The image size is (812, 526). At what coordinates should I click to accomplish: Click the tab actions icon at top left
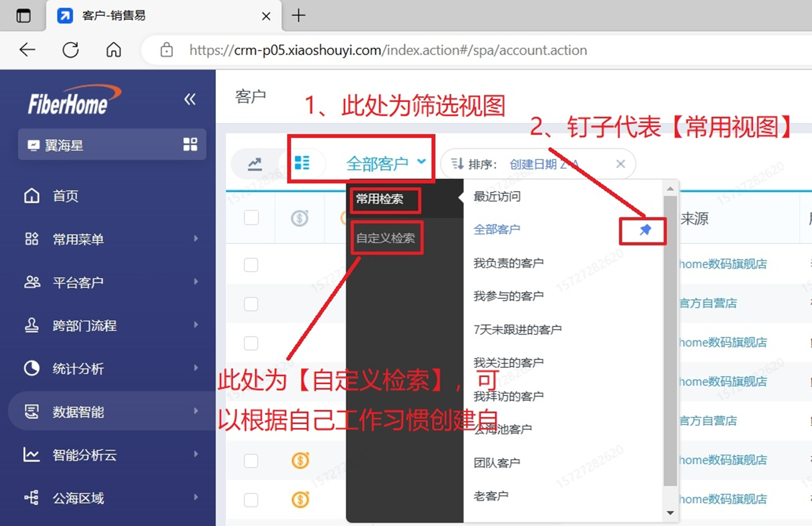23,15
